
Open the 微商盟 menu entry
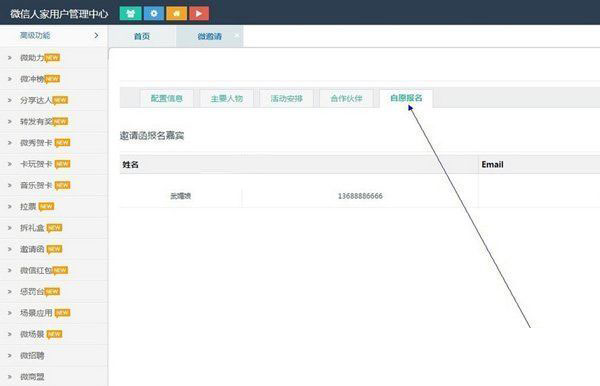pyautogui.click(x=54, y=377)
